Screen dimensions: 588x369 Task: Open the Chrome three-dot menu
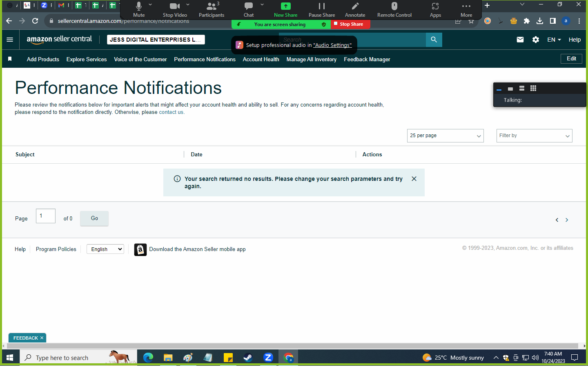[x=579, y=21]
